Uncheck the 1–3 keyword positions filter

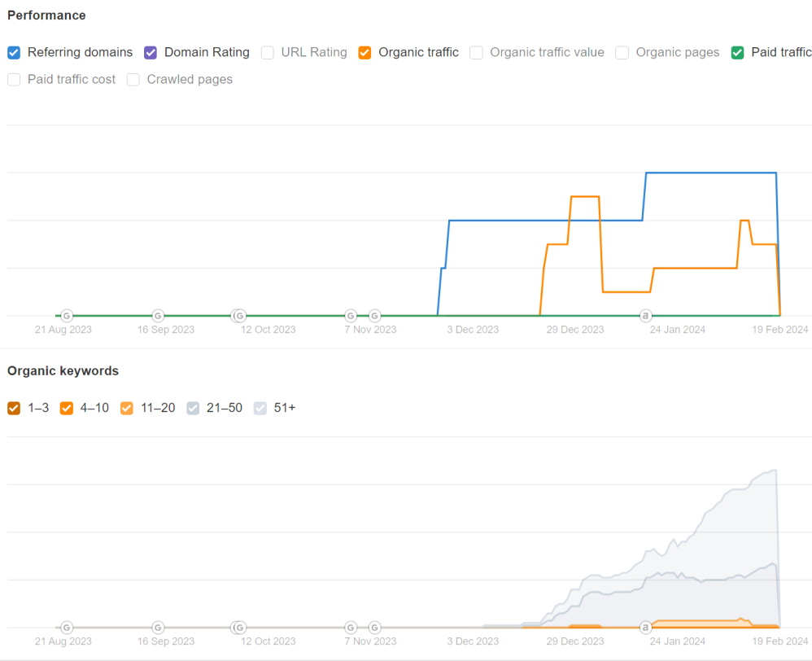pyautogui.click(x=14, y=408)
